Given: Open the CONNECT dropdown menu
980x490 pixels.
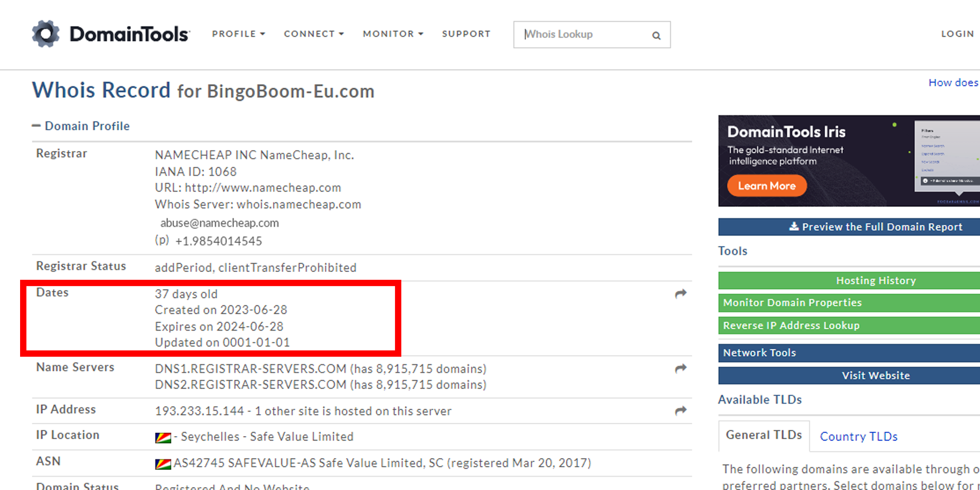Looking at the screenshot, I should 314,34.
